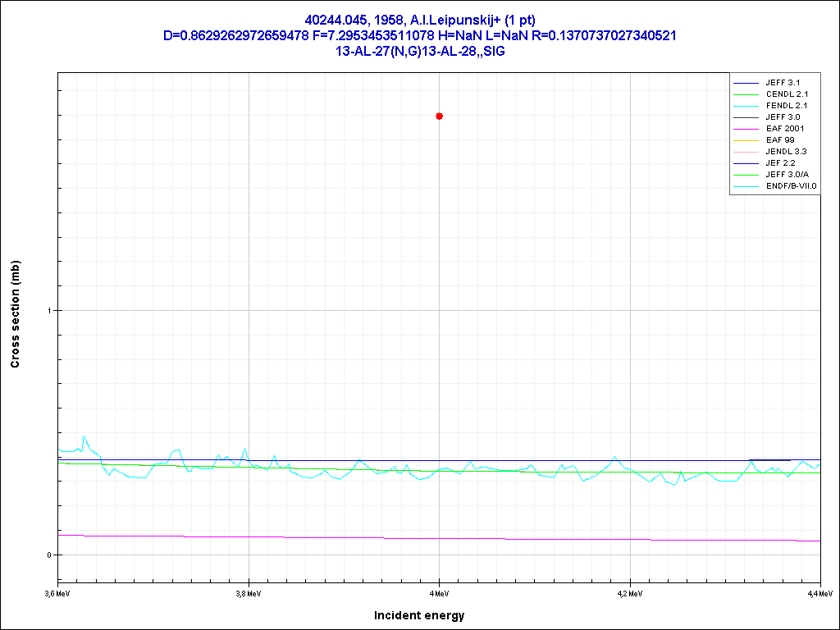840x630 pixels.
Task: Select FENDL 2.1 legend entry
Action: point(787,106)
